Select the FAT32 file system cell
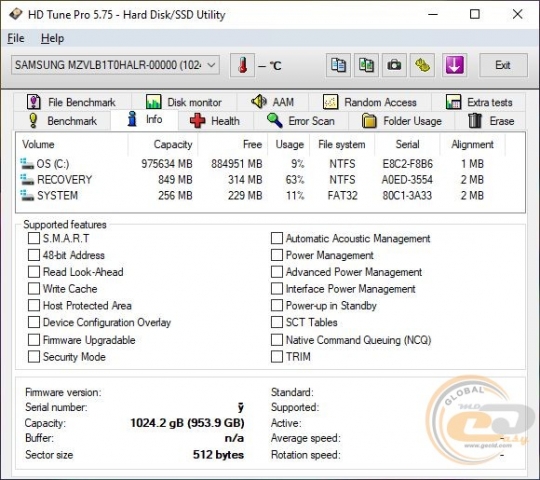The width and height of the screenshot is (540, 480). pyautogui.click(x=342, y=195)
